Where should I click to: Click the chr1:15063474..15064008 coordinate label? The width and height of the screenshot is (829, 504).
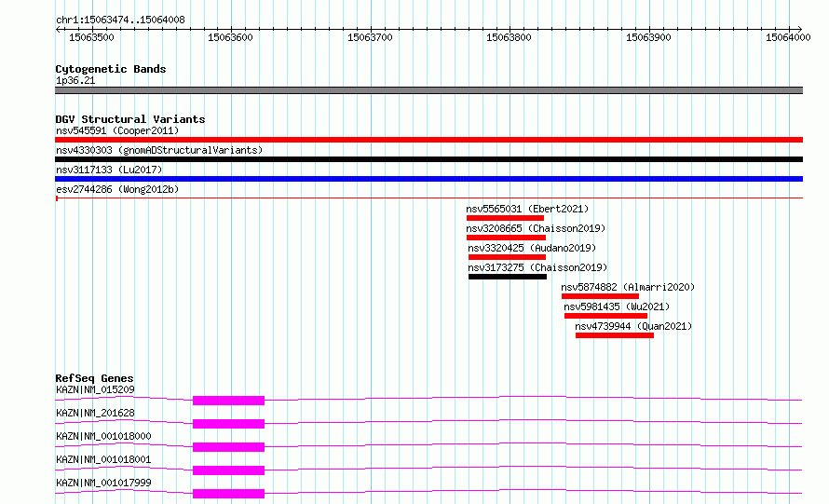click(120, 20)
